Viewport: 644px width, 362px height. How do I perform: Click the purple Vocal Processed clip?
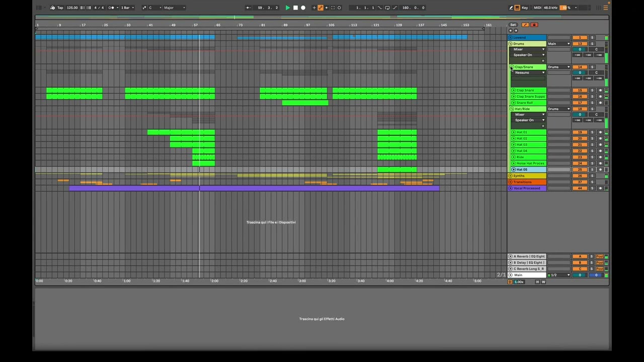[254, 188]
